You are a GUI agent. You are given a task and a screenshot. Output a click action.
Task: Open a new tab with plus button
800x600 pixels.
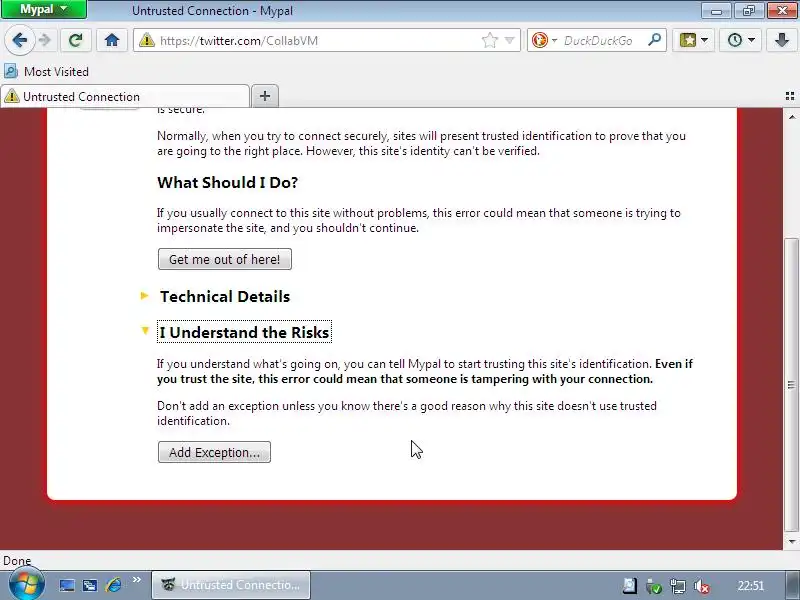(265, 96)
